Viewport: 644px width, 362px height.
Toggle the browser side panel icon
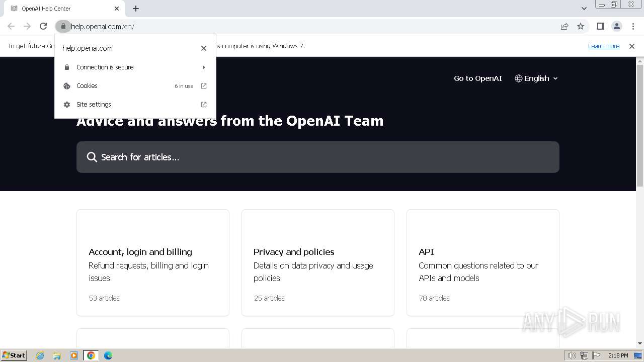600,26
